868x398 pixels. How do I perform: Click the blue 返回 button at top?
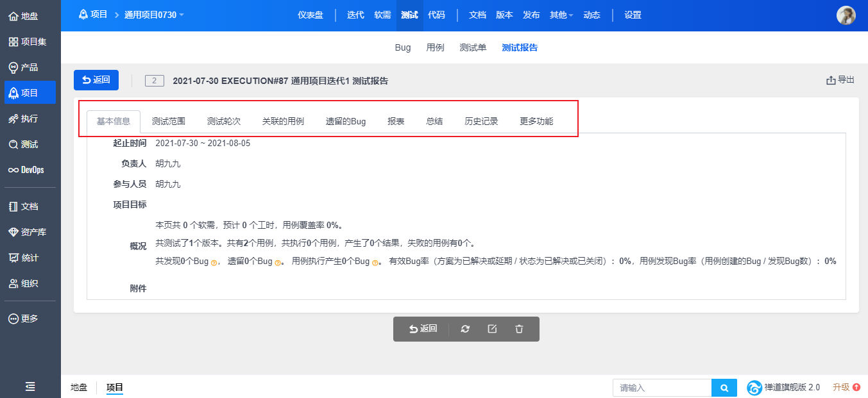(96, 80)
